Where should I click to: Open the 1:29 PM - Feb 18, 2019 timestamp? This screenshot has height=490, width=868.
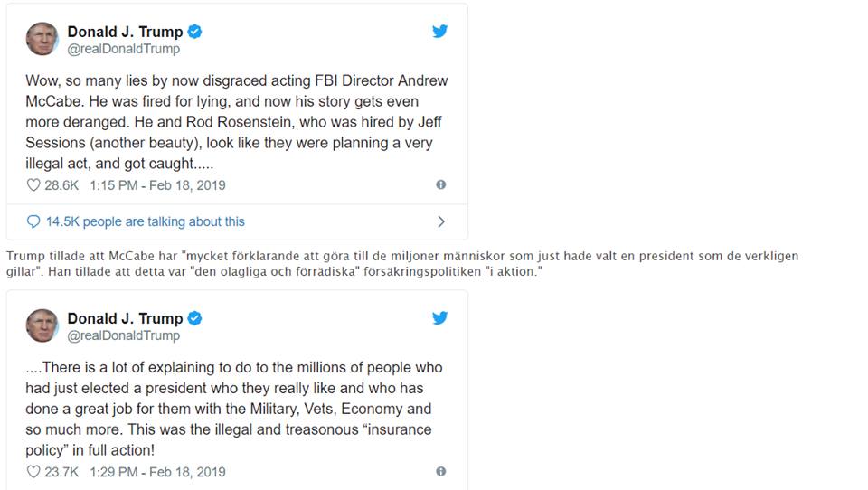point(157,472)
